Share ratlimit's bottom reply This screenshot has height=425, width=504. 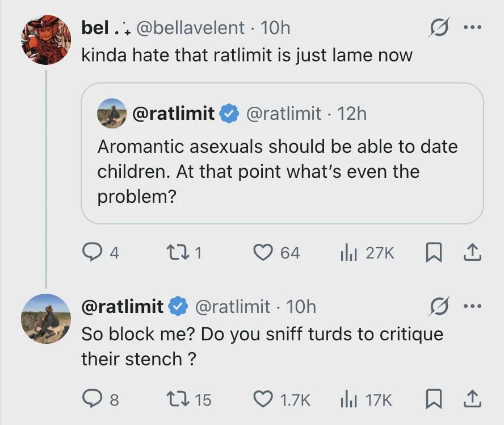(x=472, y=399)
